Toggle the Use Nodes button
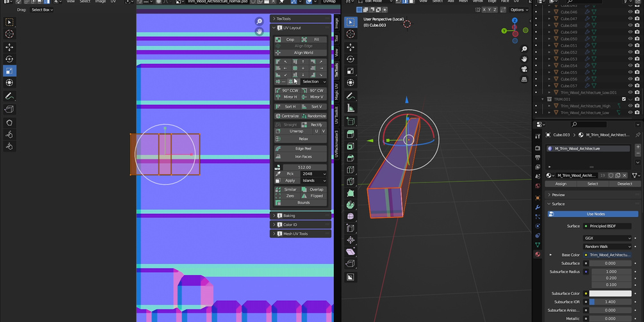Screen dimensions: 644x322 coord(593,214)
